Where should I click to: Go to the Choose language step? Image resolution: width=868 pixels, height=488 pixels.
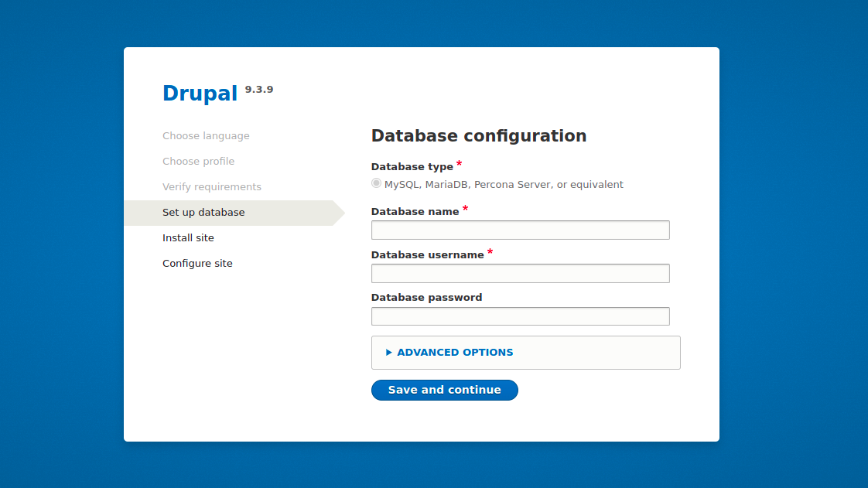[206, 136]
